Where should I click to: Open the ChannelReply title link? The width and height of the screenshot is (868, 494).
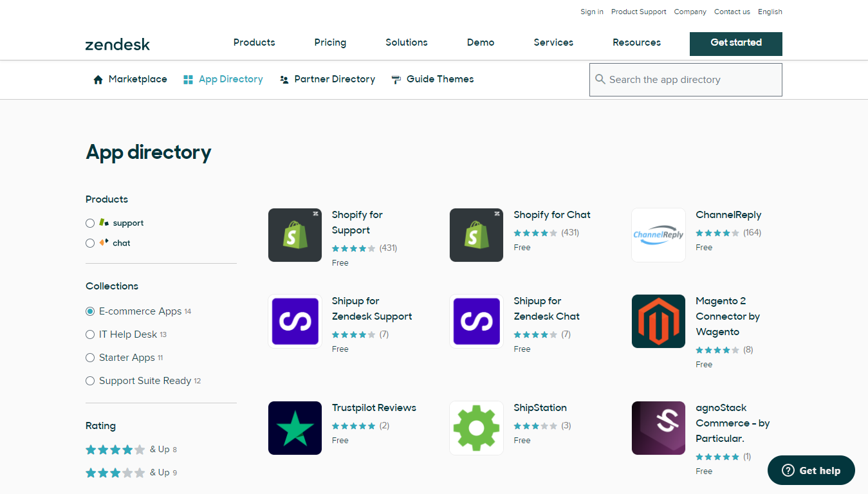point(728,215)
